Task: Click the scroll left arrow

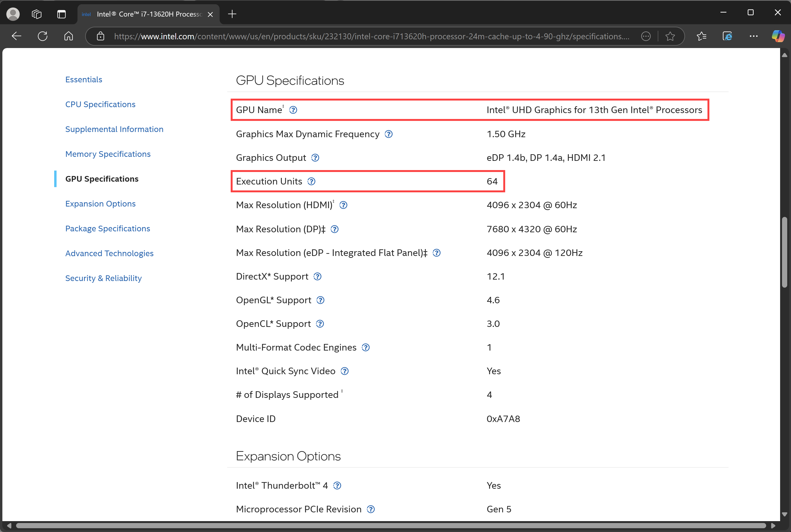Action: (x=9, y=526)
